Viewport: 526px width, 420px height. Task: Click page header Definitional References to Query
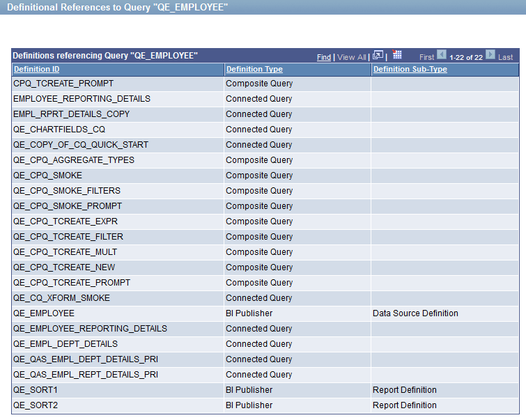(118, 7)
